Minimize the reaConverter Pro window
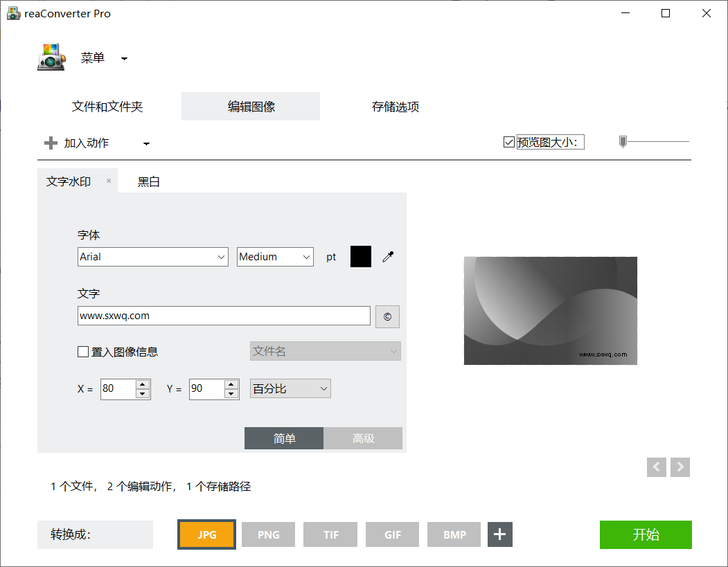This screenshot has height=567, width=728. click(x=625, y=13)
